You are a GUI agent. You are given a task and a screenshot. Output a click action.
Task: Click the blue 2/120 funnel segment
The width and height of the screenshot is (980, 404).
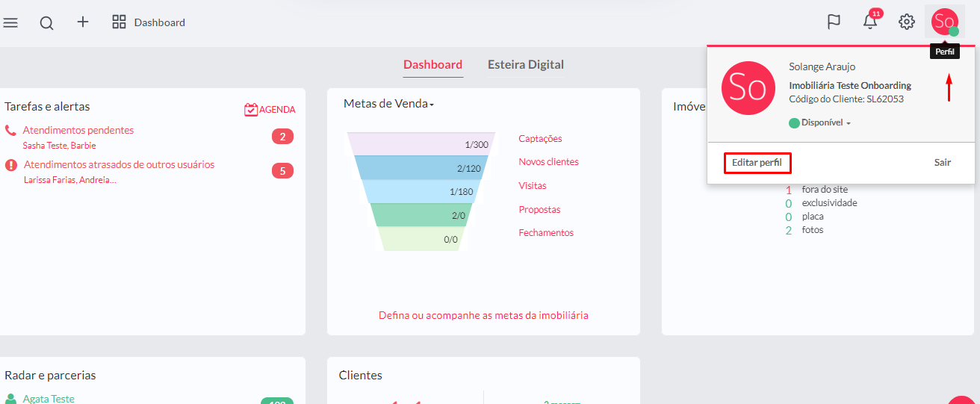click(421, 168)
